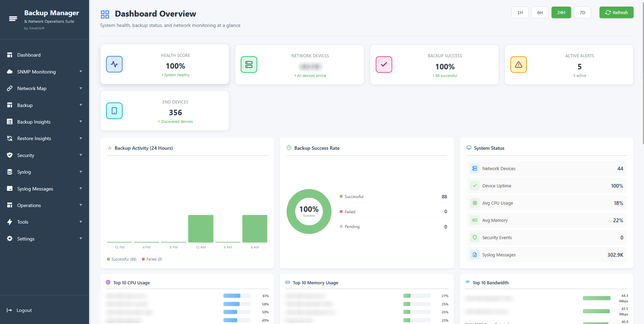Expand the Backup Insights arrow
Screen dimensions: 644x324
(81, 122)
